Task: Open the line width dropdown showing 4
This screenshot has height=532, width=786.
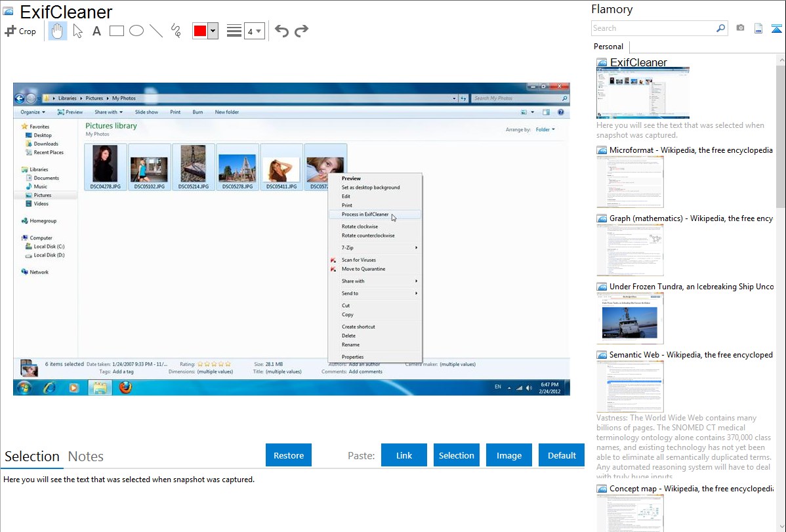Action: click(254, 31)
